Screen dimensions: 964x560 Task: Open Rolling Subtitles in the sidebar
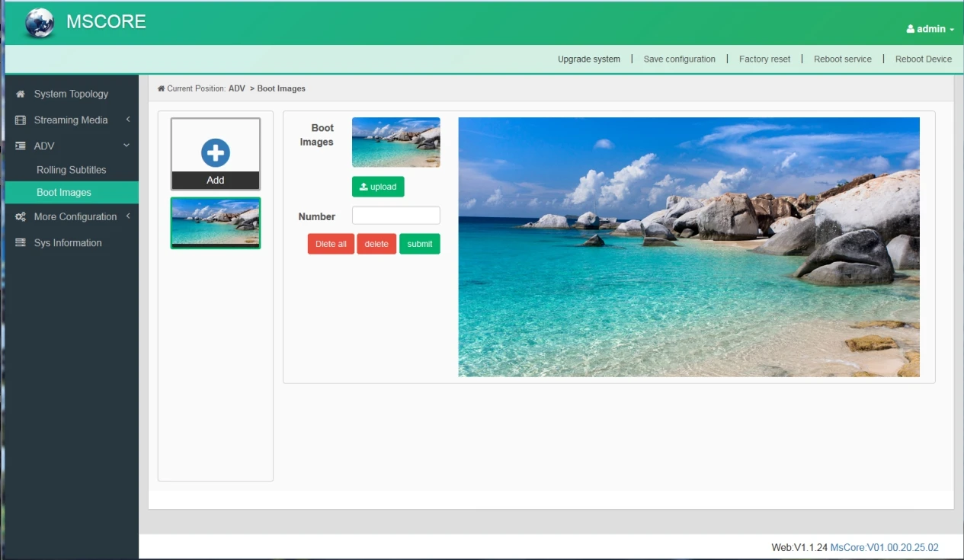coord(71,170)
